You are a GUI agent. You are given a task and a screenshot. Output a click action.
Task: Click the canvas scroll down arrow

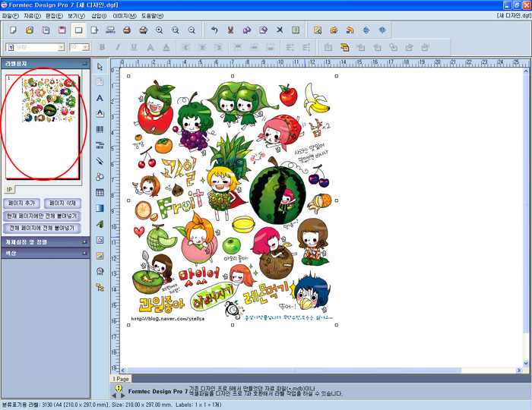pos(526,363)
